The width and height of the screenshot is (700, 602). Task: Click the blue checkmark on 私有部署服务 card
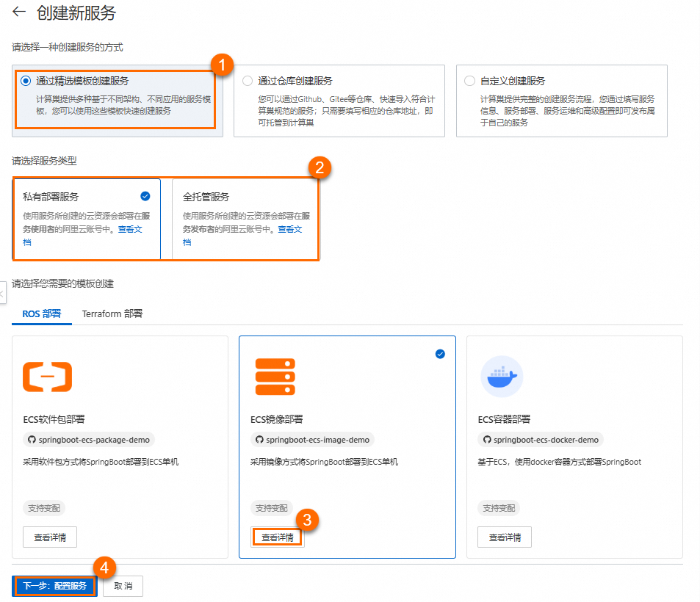tap(145, 196)
